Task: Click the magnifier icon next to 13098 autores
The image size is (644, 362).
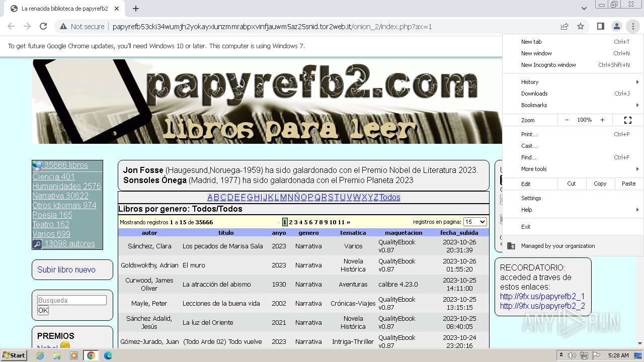Action: (37, 244)
